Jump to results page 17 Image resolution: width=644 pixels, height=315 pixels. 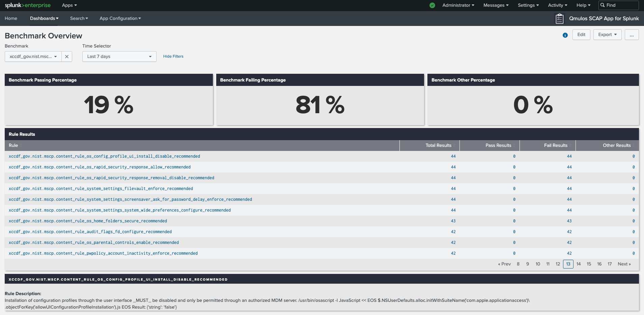tap(610, 264)
